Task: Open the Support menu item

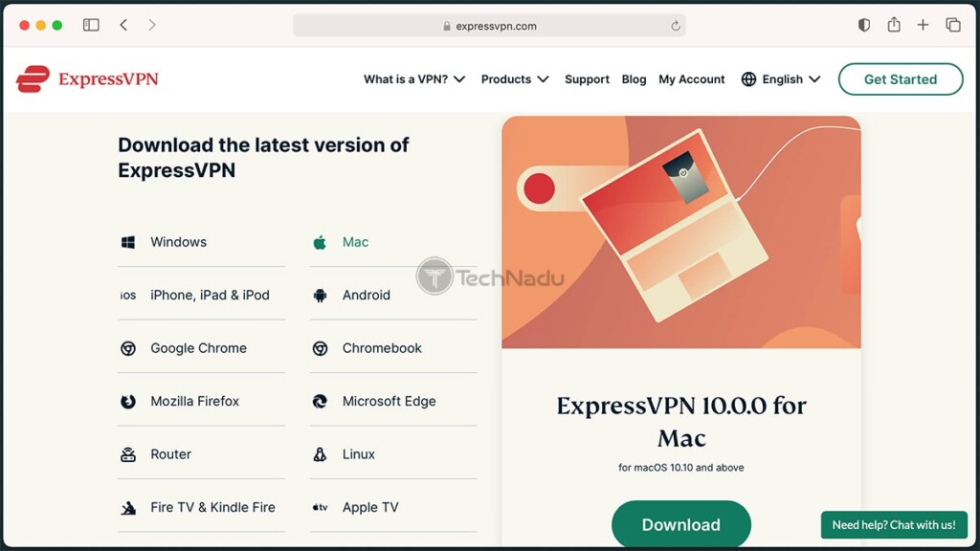Action: 587,79
